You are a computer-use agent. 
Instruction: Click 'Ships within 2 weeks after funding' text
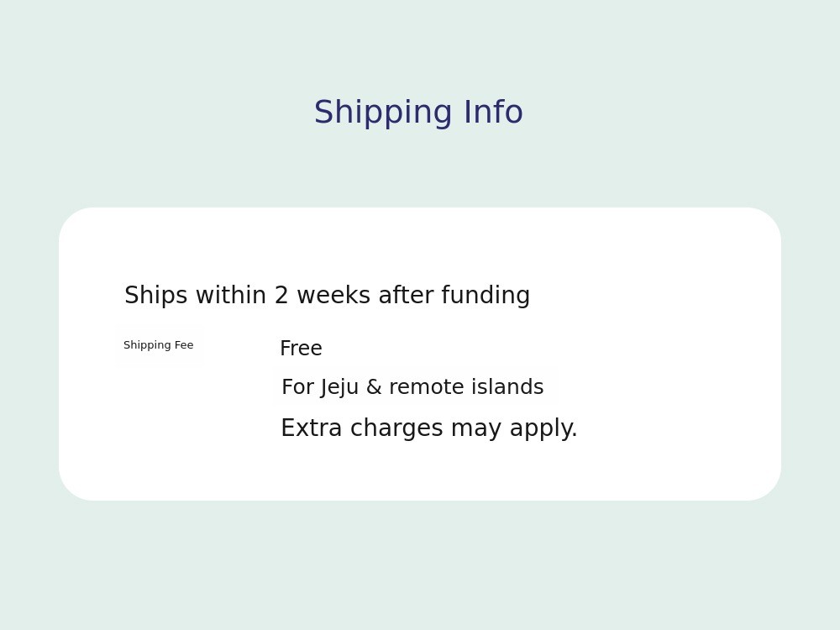click(x=327, y=296)
